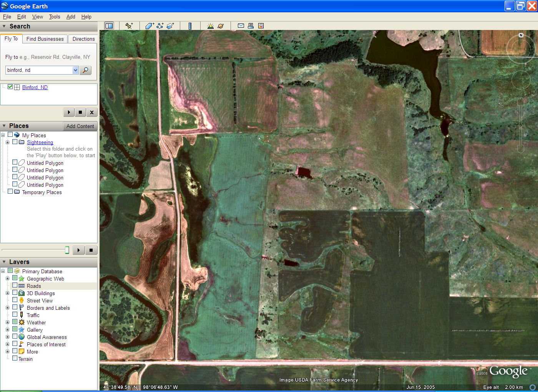Enable the 3D Buildings layer checkbox

[x=15, y=293]
